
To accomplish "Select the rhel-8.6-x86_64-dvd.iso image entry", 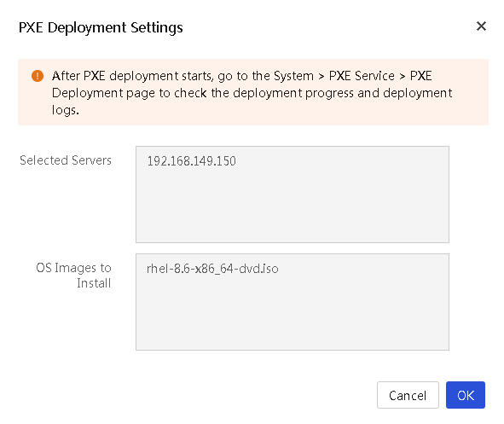I will click(x=212, y=269).
